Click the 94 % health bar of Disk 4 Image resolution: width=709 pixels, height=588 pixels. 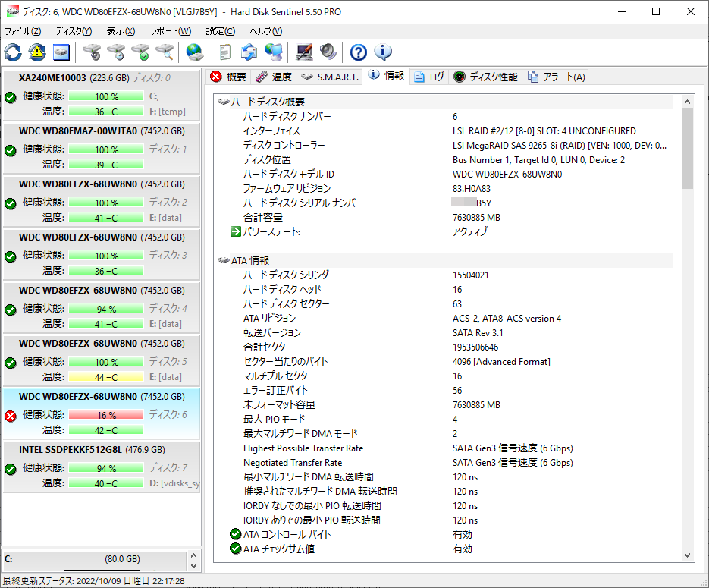[106, 309]
